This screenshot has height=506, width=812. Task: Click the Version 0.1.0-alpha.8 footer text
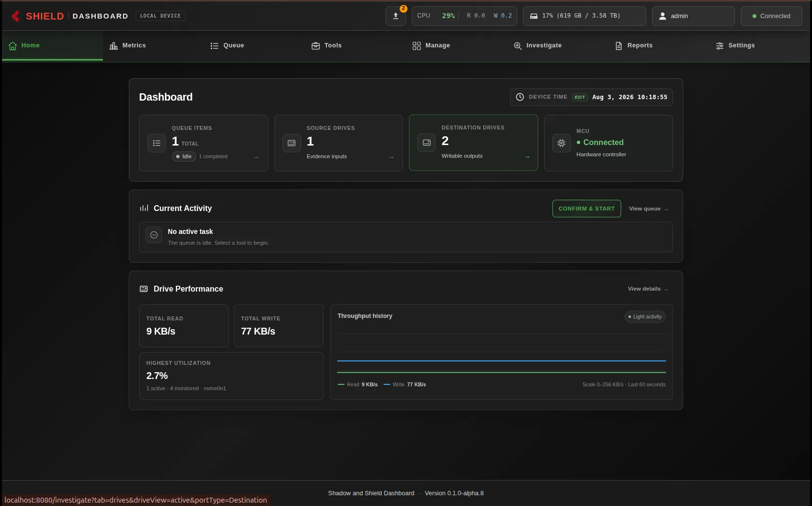coord(454,493)
